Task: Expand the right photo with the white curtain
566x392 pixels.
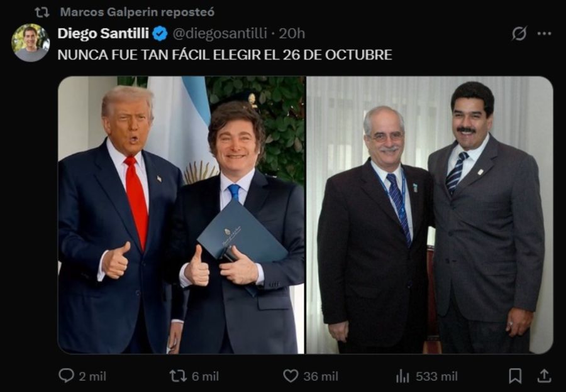Action: point(430,215)
